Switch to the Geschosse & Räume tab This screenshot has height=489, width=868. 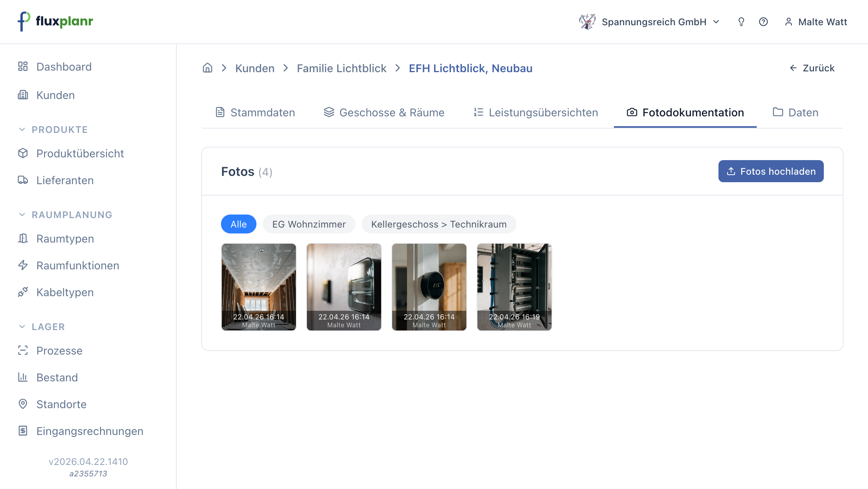click(x=384, y=112)
